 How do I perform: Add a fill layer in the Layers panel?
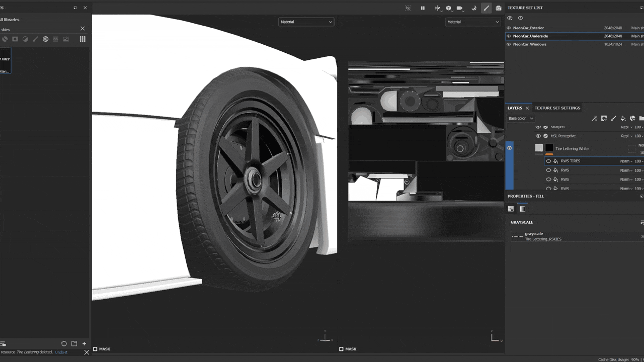(623, 118)
